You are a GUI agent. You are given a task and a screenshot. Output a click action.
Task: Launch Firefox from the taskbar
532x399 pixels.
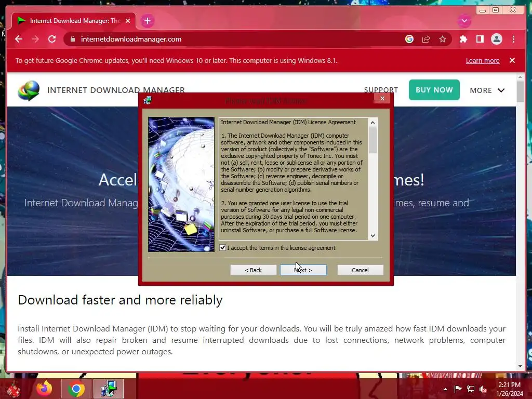(x=44, y=389)
